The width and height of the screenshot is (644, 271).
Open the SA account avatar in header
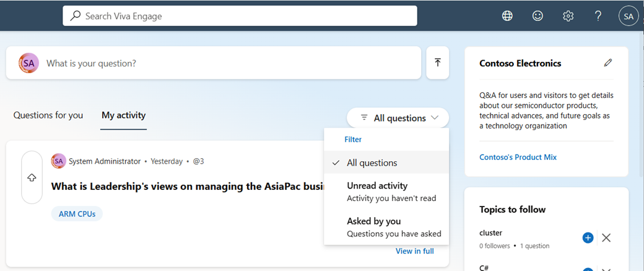tap(629, 16)
